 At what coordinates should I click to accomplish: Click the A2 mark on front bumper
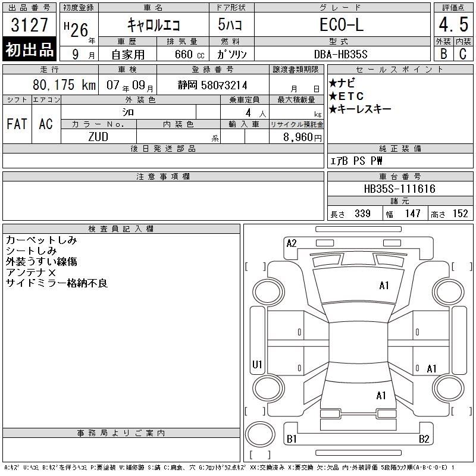coord(292,243)
